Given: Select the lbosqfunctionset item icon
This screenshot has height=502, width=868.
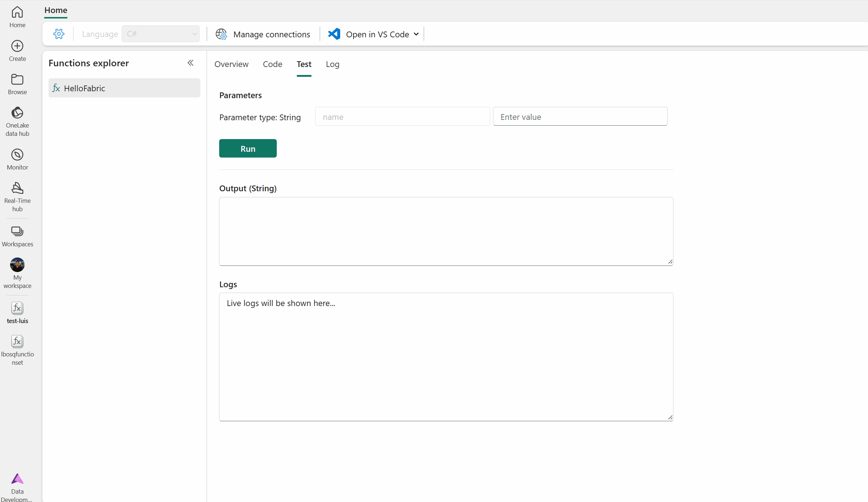Looking at the screenshot, I should pyautogui.click(x=17, y=342).
